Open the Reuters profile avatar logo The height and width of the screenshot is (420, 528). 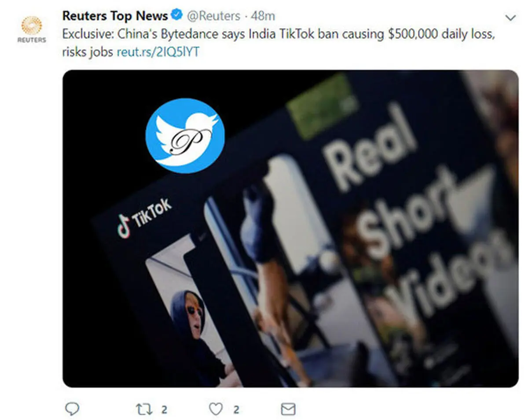[x=32, y=26]
